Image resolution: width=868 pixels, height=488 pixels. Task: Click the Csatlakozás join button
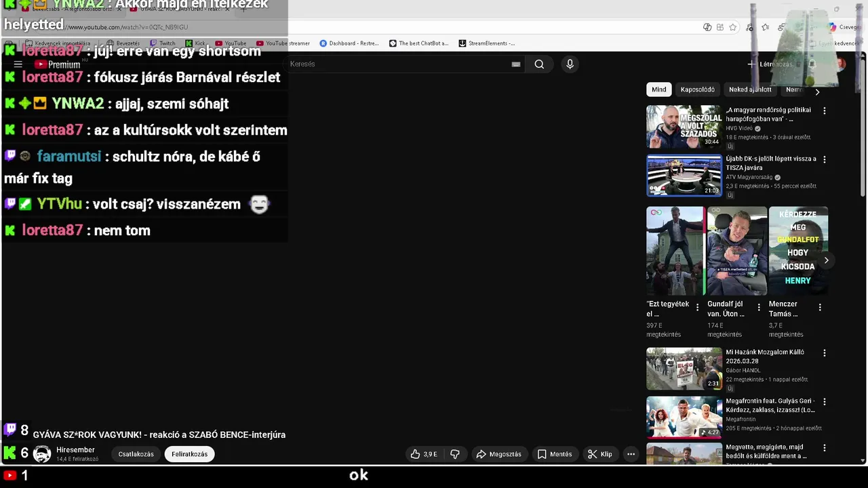(x=136, y=454)
